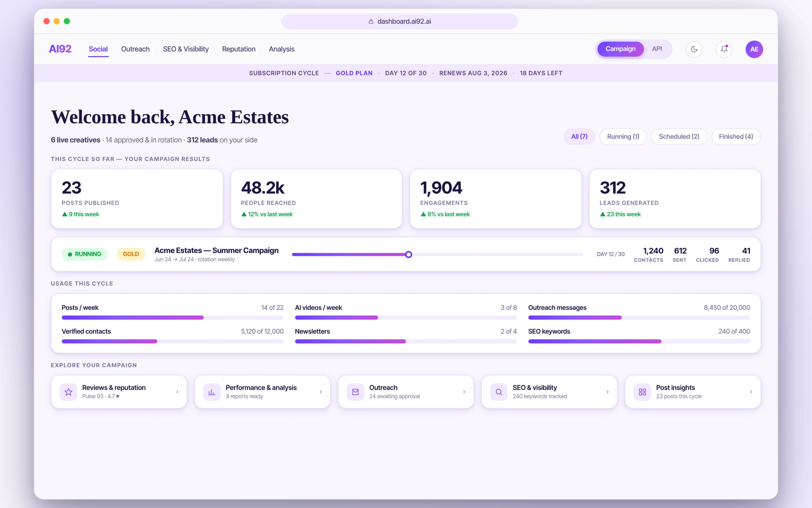812x508 pixels.
Task: Filter by Scheduled (2) campaigns
Action: pos(679,136)
